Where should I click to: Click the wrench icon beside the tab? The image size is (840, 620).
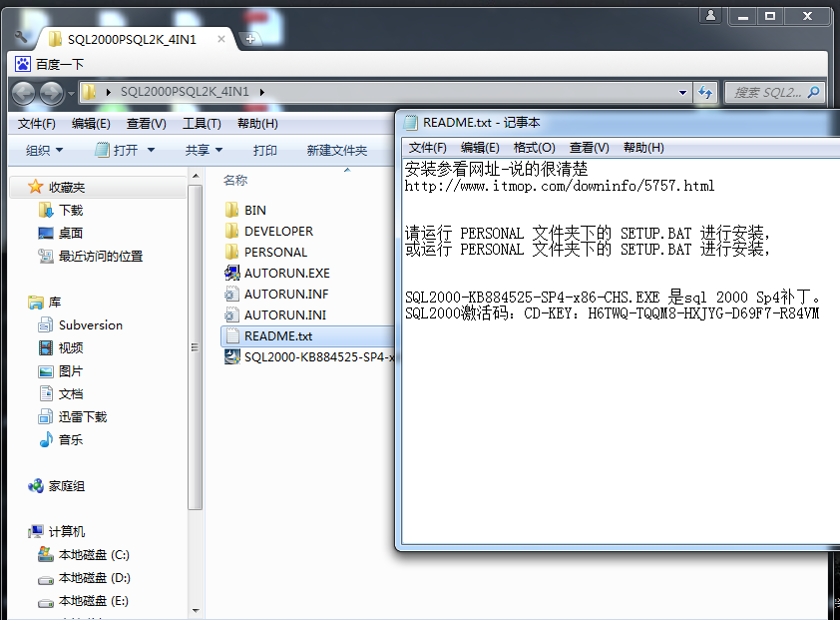tap(21, 37)
